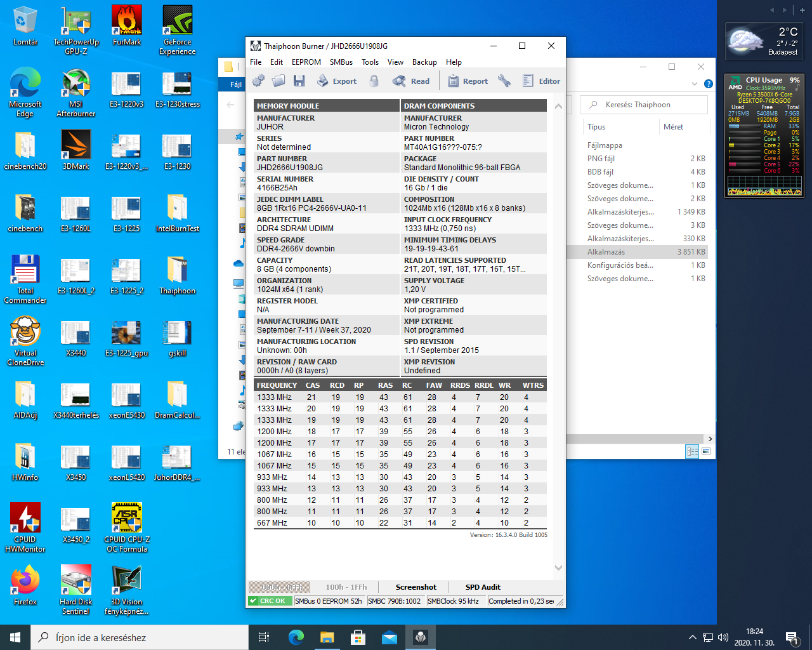
Task: Open the Explorer help question-mark icon
Action: 709,84
